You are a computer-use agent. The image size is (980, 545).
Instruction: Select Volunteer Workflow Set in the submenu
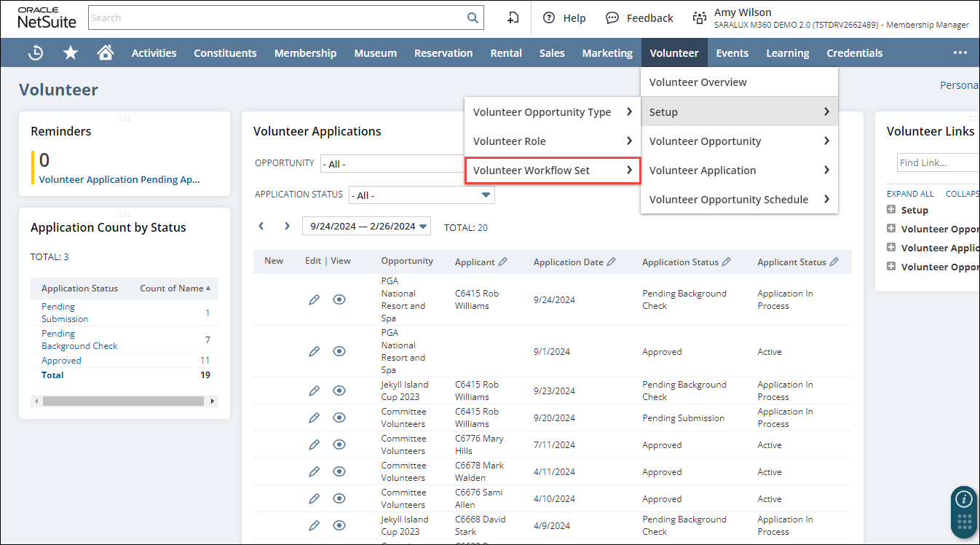552,170
